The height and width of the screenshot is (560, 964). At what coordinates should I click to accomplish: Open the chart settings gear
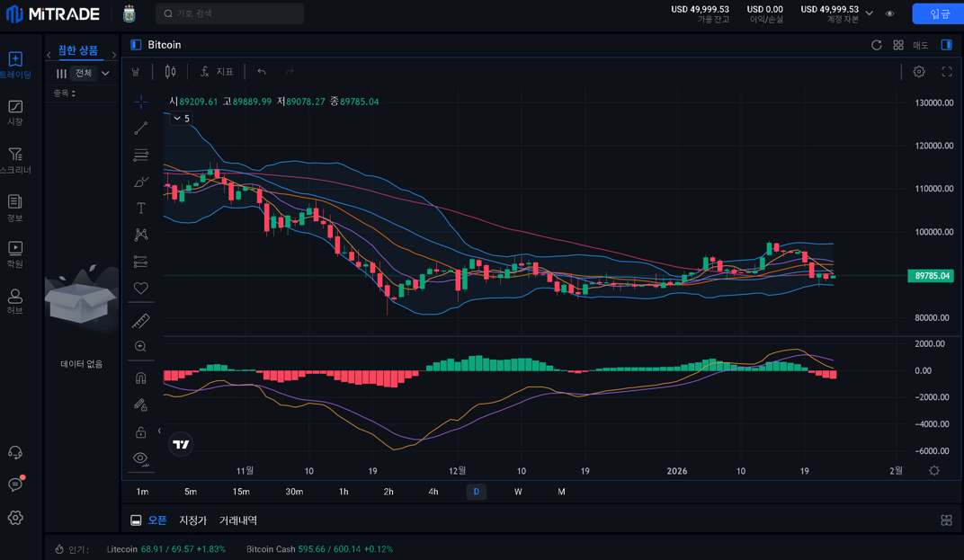pos(918,72)
